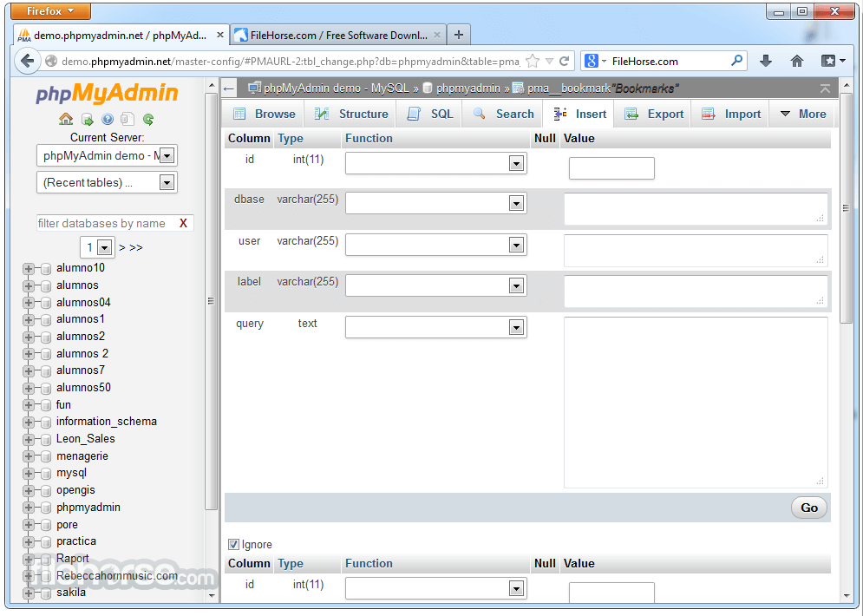Reload the page in Firefox
The image size is (863, 616).
coord(564,61)
